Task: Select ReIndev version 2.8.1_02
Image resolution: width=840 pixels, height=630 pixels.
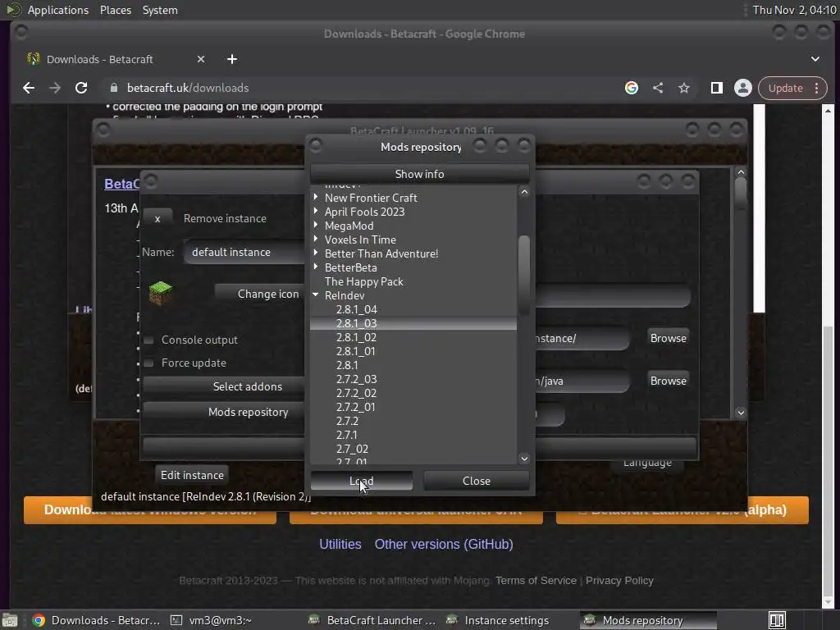Action: pos(356,337)
